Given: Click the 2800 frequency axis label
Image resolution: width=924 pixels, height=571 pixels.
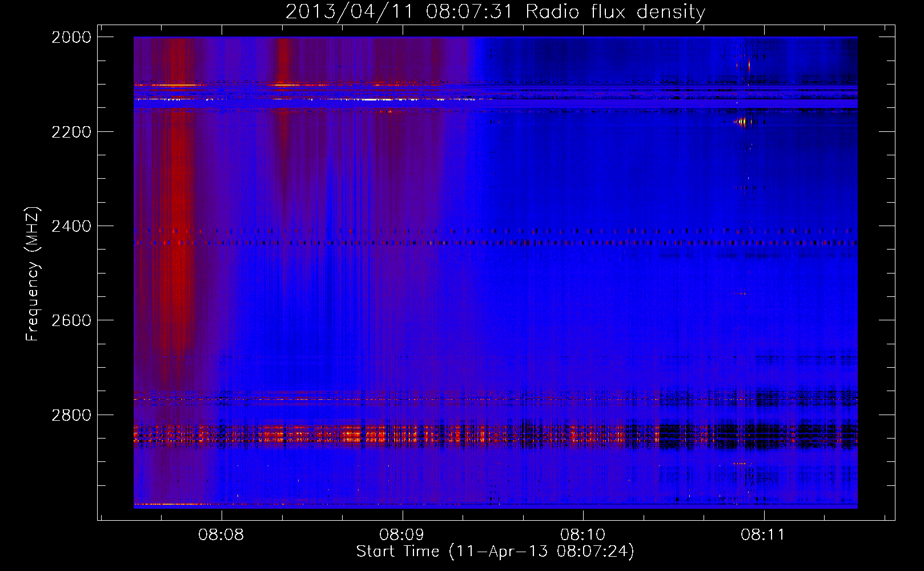Looking at the screenshot, I should [x=71, y=415].
